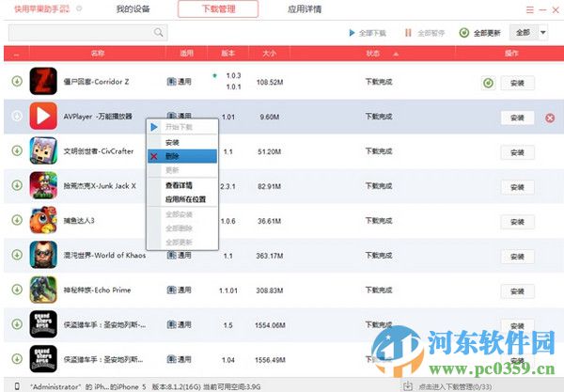
Task: Choose 删除 in the context menu
Action: pos(182,156)
